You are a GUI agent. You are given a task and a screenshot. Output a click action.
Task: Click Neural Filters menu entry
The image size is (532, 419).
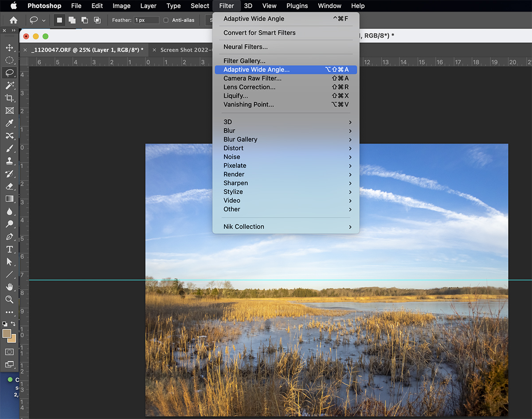point(246,47)
